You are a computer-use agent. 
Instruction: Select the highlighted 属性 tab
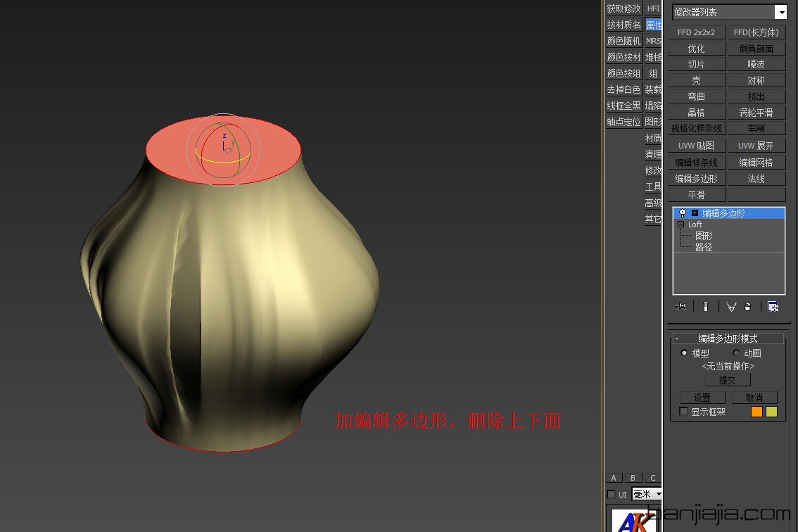coord(653,25)
